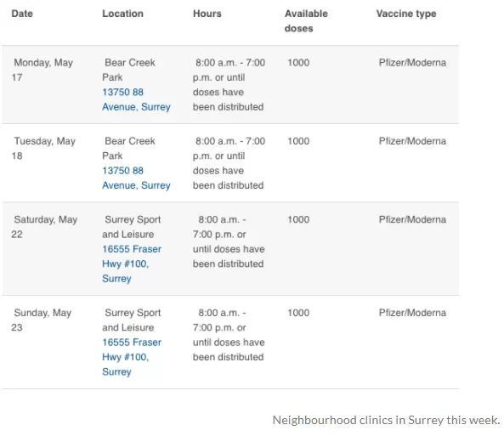The height and width of the screenshot is (436, 504).
Task: Click Monday's Bear Creek Park location text
Action: click(128, 70)
